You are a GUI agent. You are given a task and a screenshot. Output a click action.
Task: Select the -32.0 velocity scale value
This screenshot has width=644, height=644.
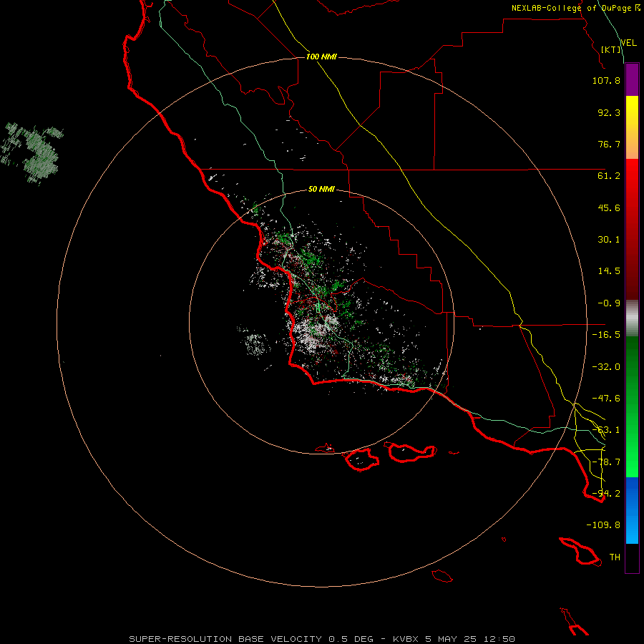(x=606, y=367)
